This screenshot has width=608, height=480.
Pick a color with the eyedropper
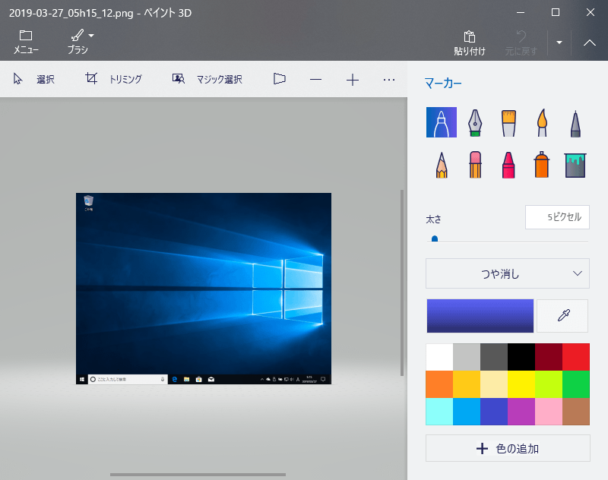[x=563, y=316]
